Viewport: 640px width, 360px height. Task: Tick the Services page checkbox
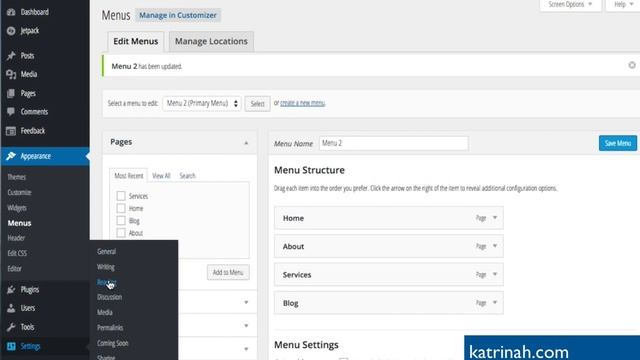click(x=121, y=196)
